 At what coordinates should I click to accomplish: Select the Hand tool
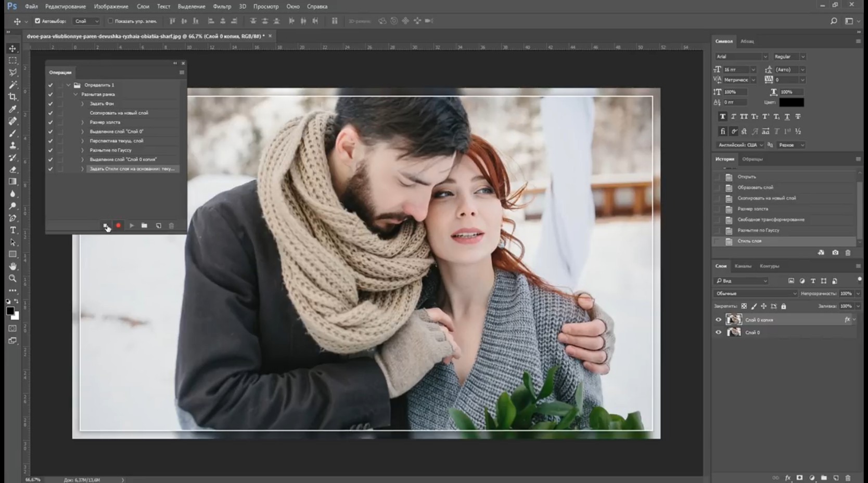click(x=12, y=266)
